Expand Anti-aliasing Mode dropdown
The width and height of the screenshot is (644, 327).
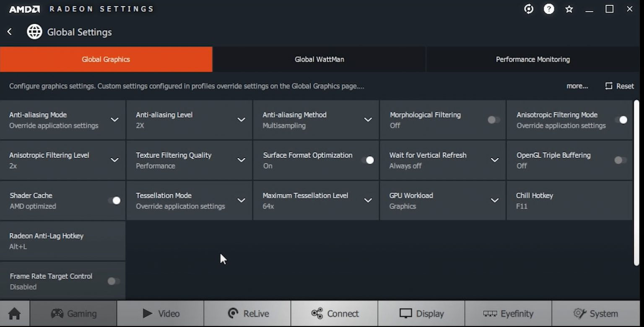[114, 120]
